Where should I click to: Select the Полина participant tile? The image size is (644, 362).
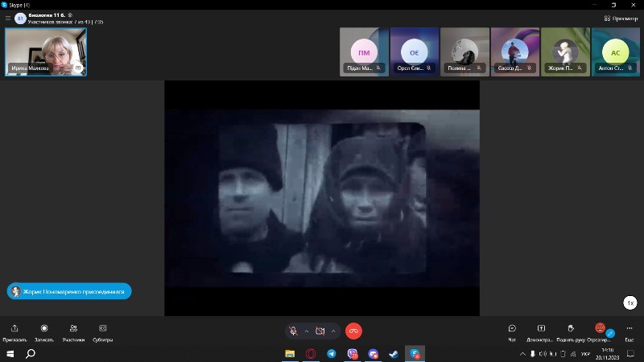point(464,51)
